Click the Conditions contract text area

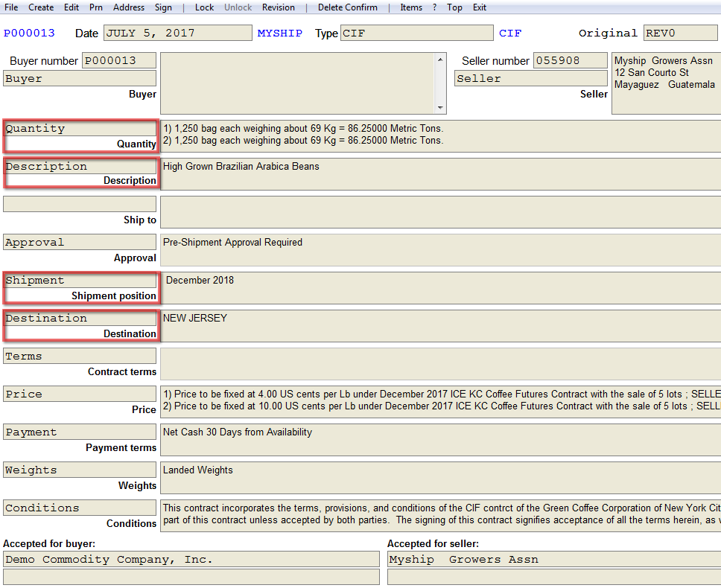point(440,516)
